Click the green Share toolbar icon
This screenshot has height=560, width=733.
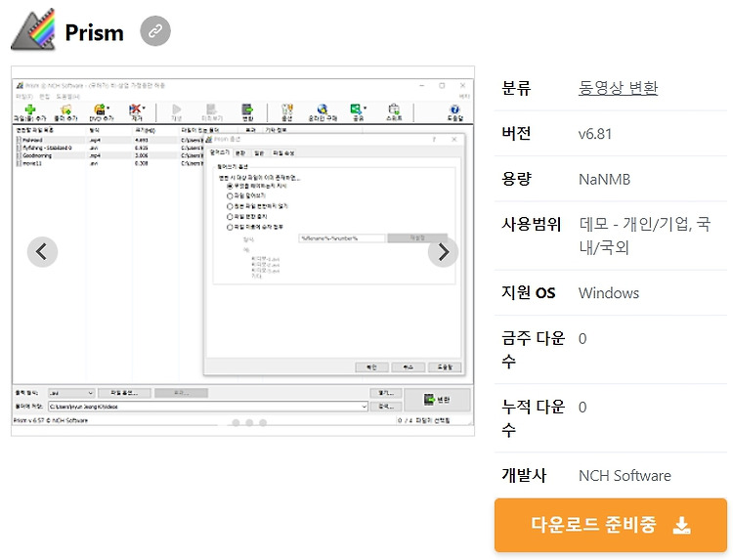[x=356, y=109]
